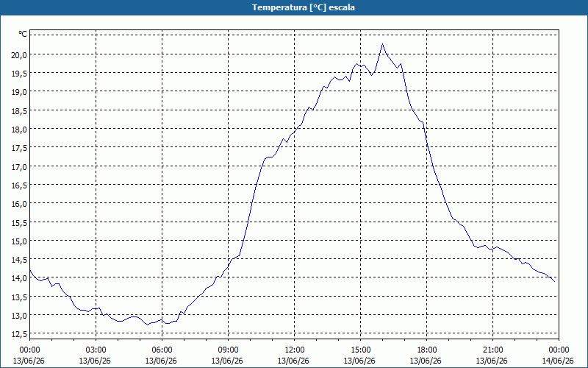Select the 19,0 y-axis label
Screen dimensions: 588x368
20,92
